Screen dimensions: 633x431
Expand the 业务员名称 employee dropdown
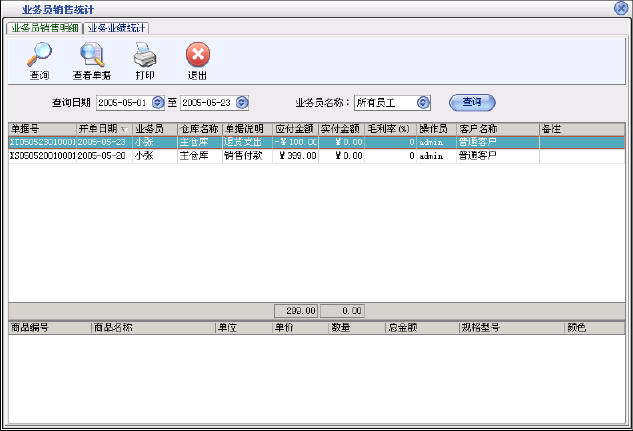423,102
